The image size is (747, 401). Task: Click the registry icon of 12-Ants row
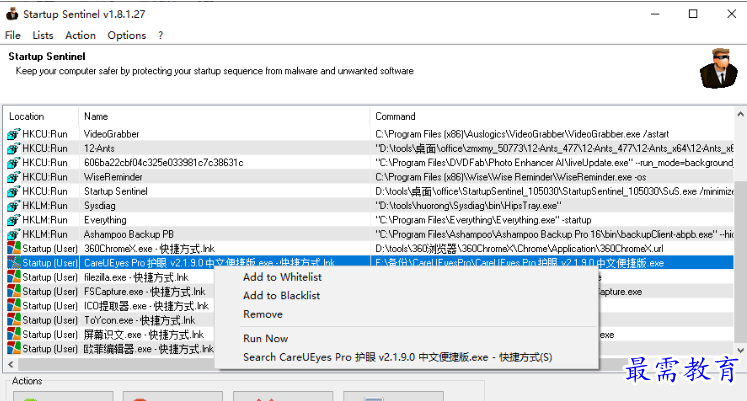(14, 149)
